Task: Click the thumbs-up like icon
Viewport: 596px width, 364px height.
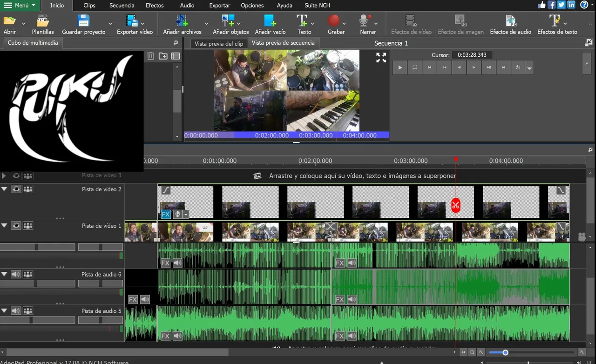Action: tap(542, 5)
